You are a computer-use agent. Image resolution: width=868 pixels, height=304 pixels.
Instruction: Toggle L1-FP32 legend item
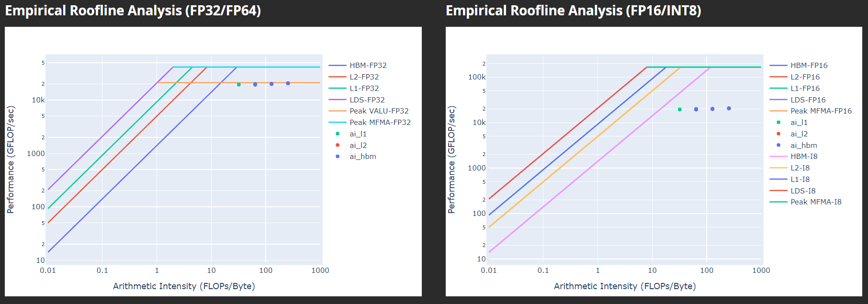point(364,89)
